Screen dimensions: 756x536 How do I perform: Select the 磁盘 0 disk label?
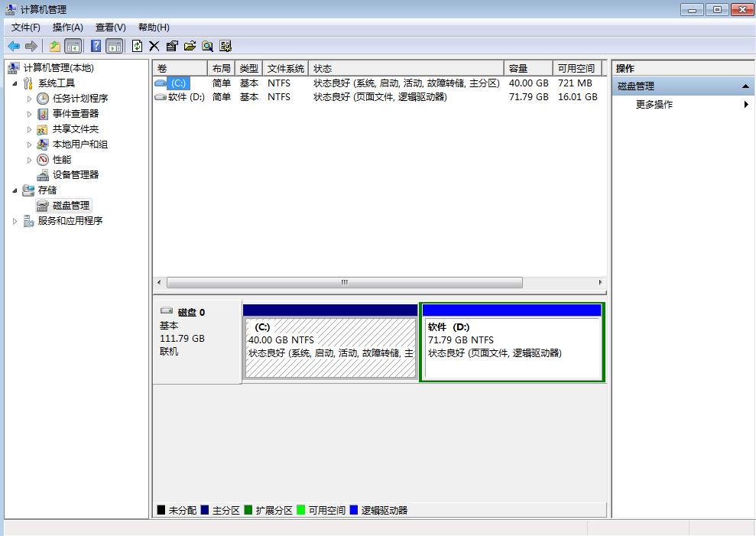tap(191, 313)
